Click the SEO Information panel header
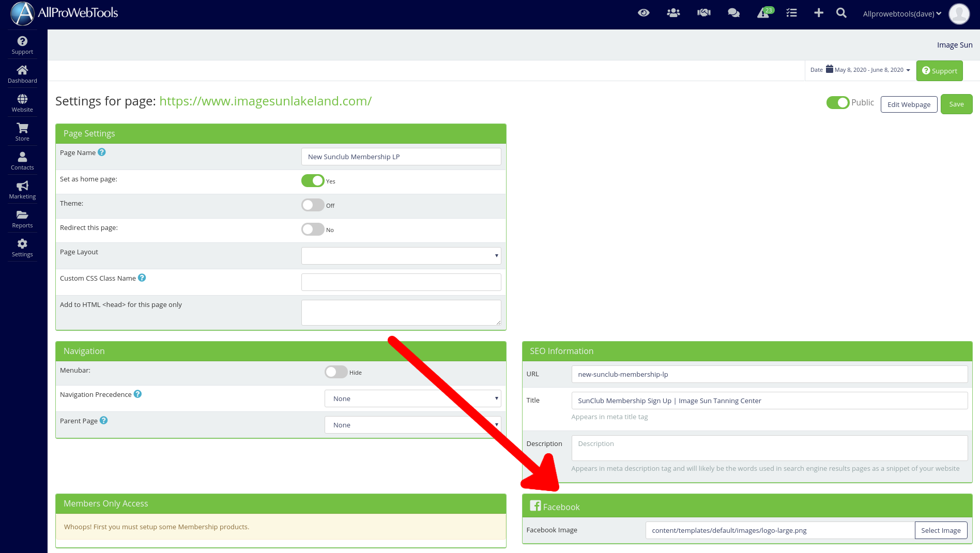The width and height of the screenshot is (980, 553). [x=747, y=351]
